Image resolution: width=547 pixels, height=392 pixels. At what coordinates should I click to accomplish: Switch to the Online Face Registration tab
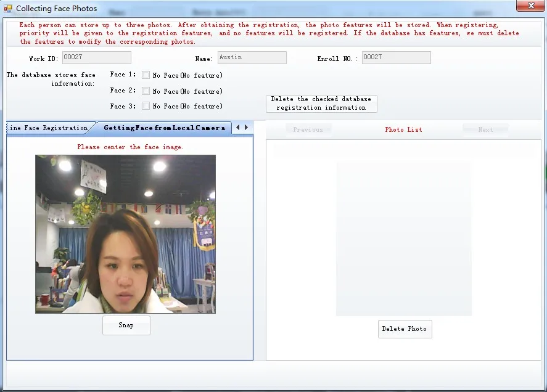[48, 128]
